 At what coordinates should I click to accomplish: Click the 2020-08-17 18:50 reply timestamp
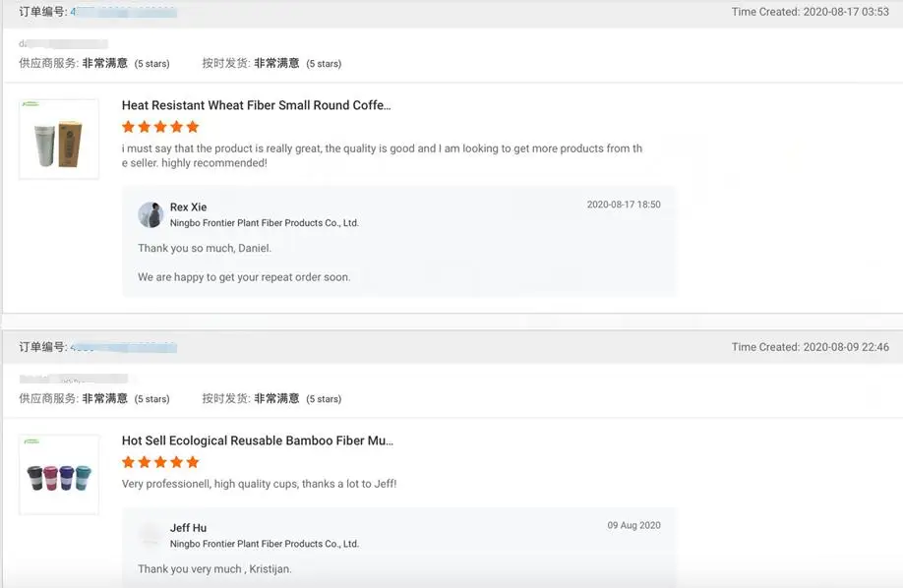[x=624, y=205]
